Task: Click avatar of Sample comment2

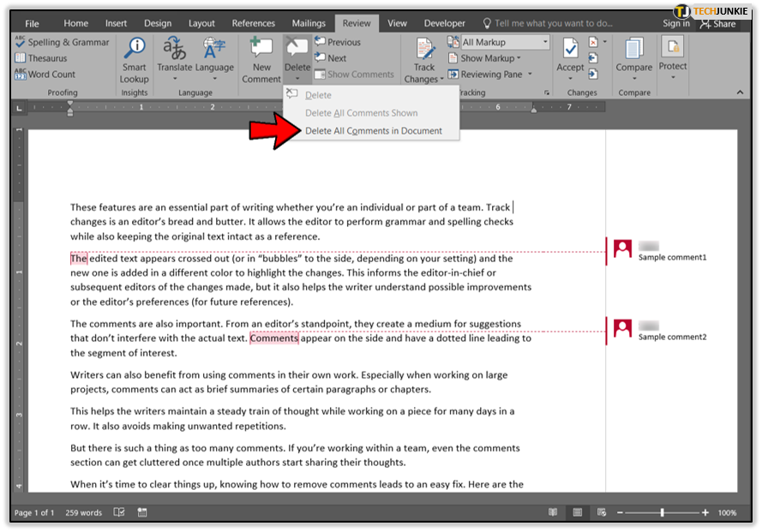Action: tap(622, 328)
